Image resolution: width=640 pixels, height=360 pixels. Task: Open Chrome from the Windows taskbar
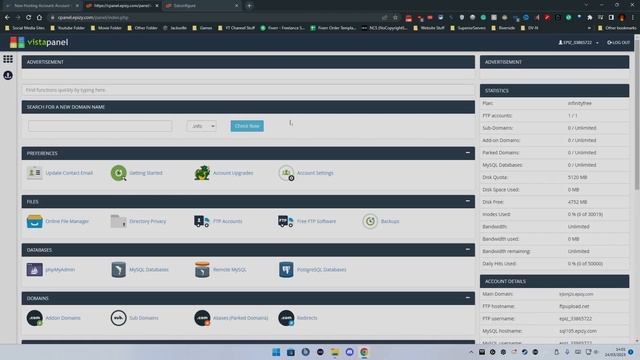tap(364, 352)
